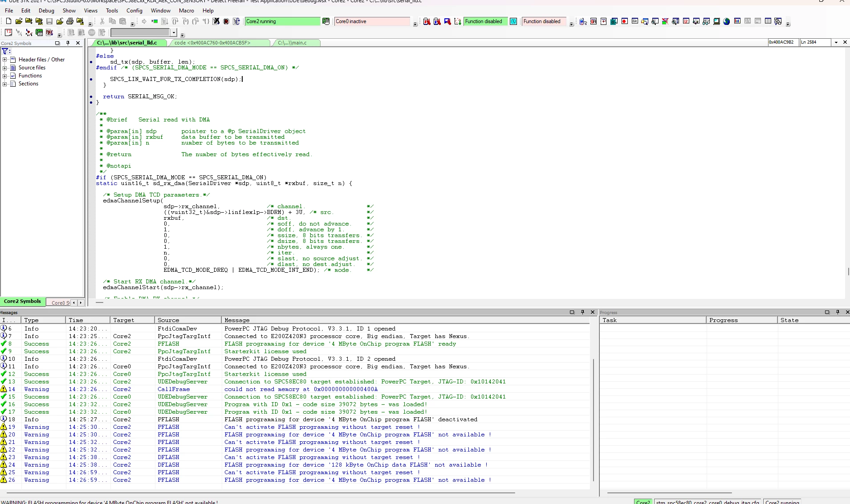This screenshot has width=850, height=504.
Task: Open the Views menu
Action: [x=90, y=10]
